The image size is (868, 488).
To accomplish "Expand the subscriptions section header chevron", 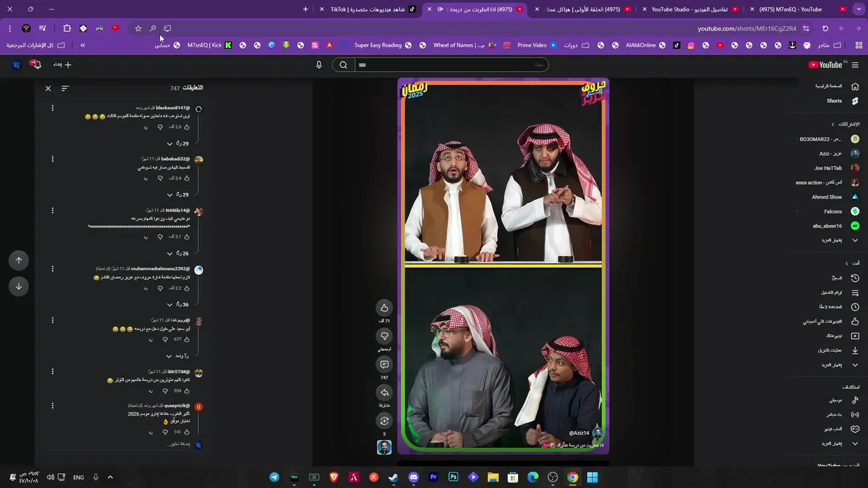I will pos(833,124).
